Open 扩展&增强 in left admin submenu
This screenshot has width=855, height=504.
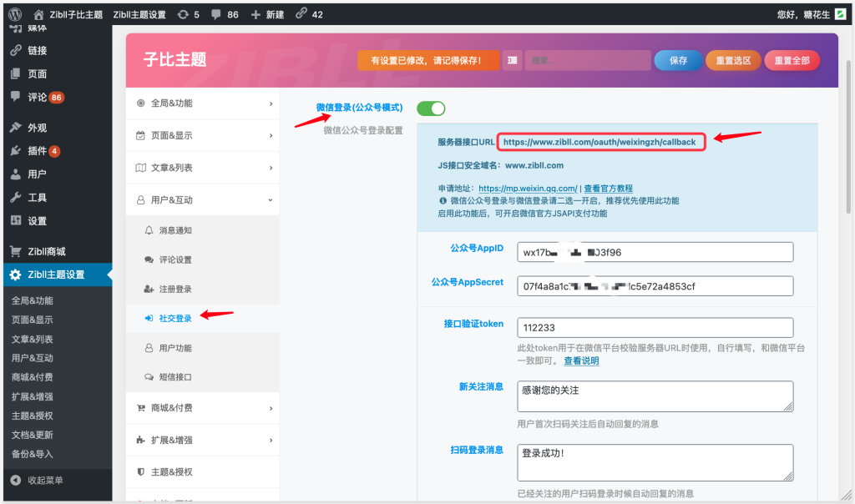pos(33,396)
